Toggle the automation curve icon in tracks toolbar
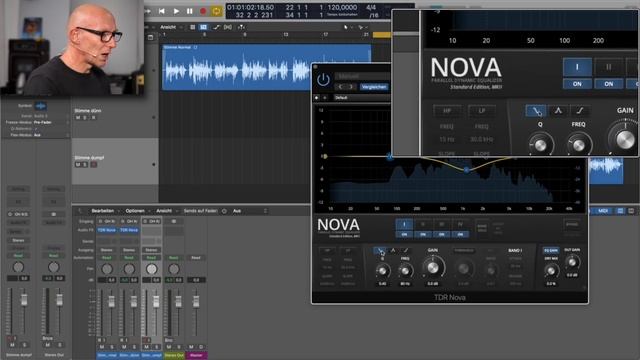Screen dimensions: 640x360 pyautogui.click(x=216, y=27)
